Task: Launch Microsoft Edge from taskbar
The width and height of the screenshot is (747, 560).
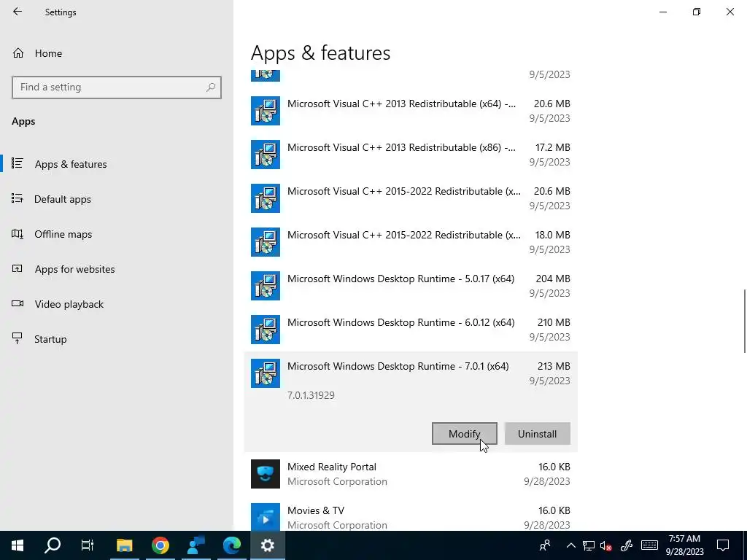Action: click(231, 545)
